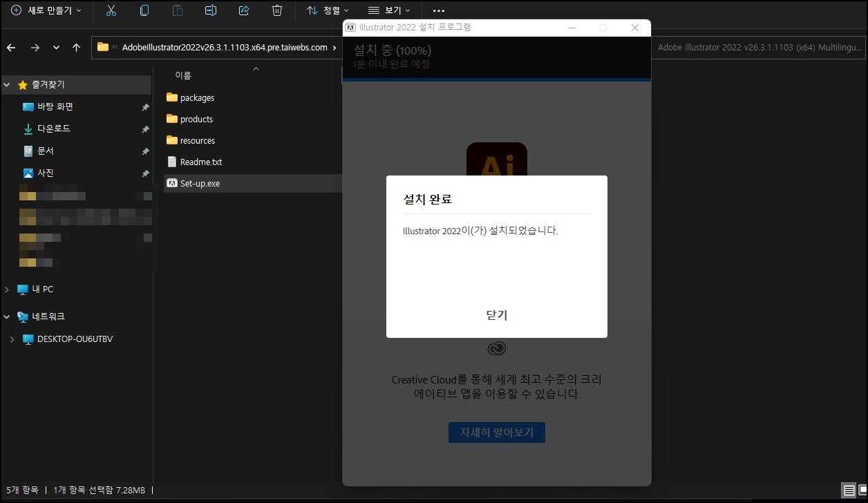Click the Share icon in the toolbar
Viewport: 868px width, 503px height.
click(243, 10)
